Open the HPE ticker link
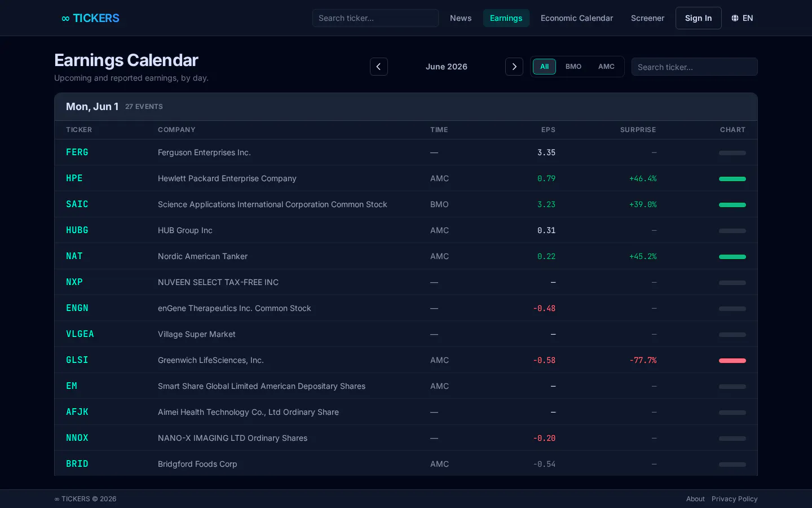The width and height of the screenshot is (812, 508). coord(74,178)
